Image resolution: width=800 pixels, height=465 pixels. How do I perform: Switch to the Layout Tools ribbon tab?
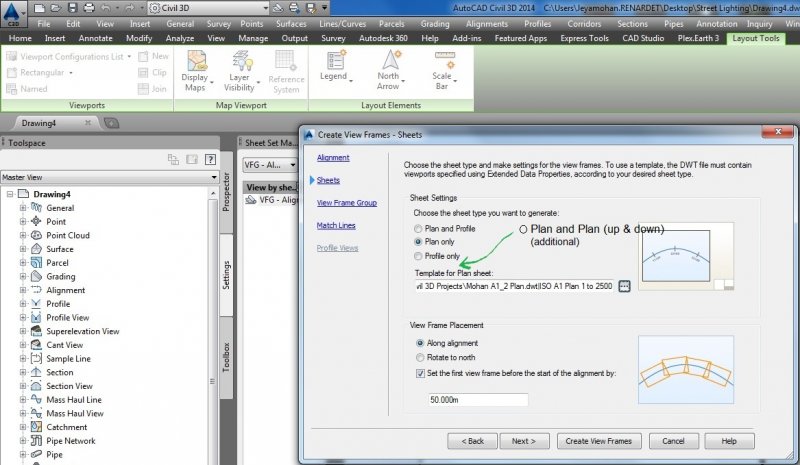pos(756,38)
